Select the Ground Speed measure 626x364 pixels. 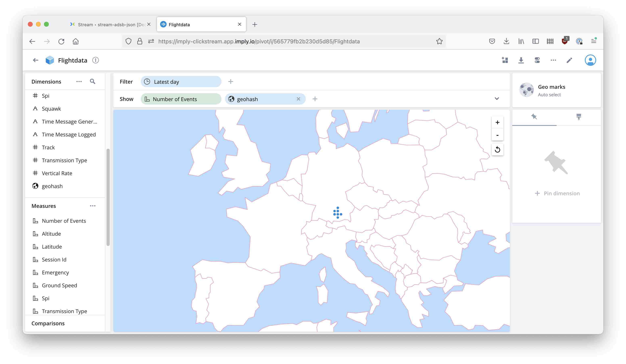pos(59,285)
